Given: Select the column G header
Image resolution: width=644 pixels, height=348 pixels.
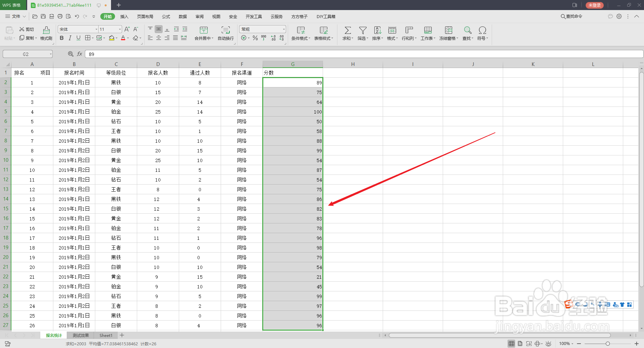Looking at the screenshot, I should click(x=293, y=64).
